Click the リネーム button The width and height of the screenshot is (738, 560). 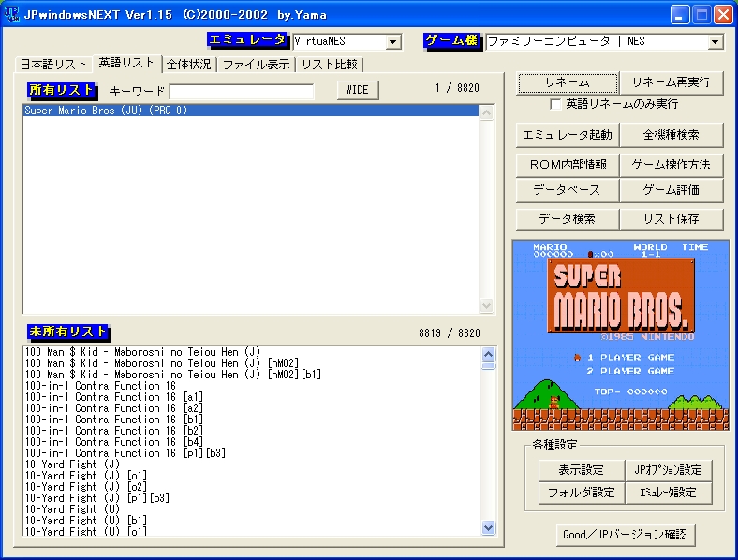pyautogui.click(x=568, y=82)
